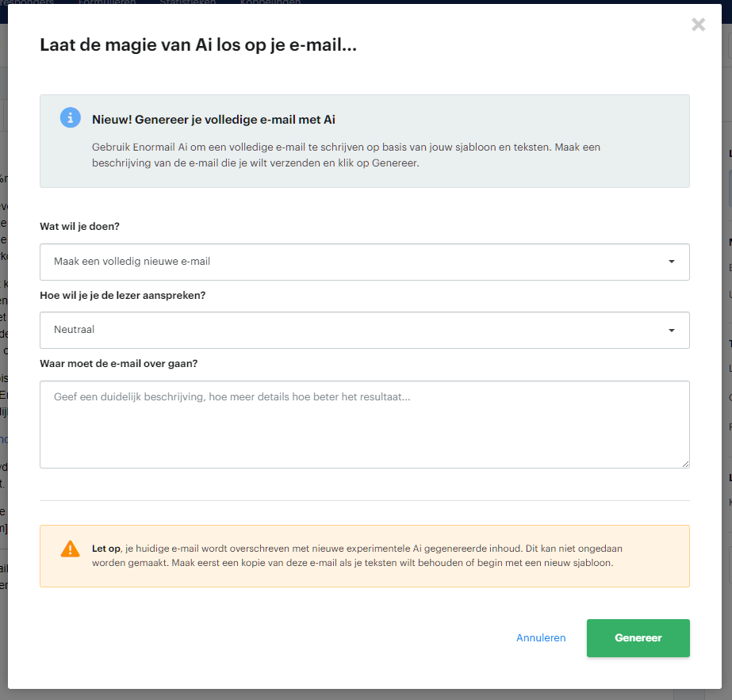Viewport: 732px width, 700px height.
Task: Click the dialog title 'Laat de magie van Ai...'
Action: (x=198, y=45)
